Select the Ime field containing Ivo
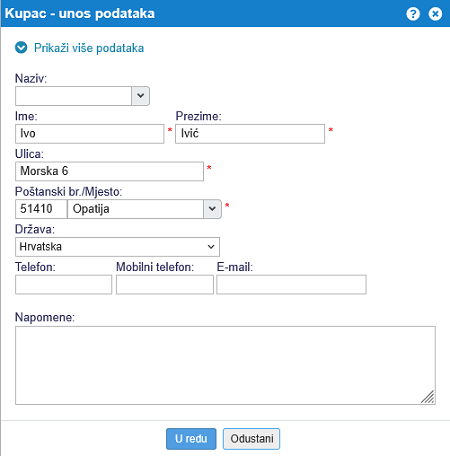 coord(90,134)
